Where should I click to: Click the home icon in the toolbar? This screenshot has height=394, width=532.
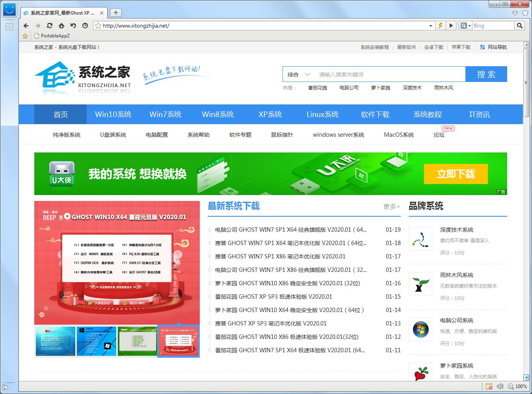(61, 26)
